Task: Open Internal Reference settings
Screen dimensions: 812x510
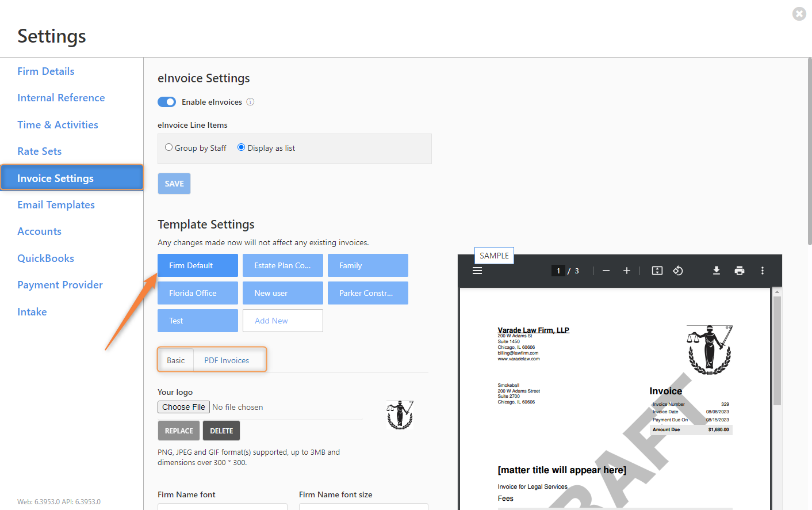Action: [61, 98]
